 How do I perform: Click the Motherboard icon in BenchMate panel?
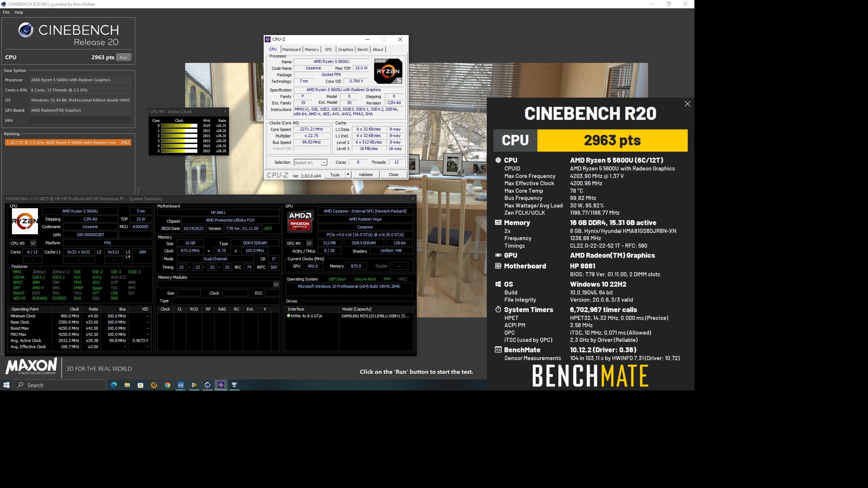(498, 266)
